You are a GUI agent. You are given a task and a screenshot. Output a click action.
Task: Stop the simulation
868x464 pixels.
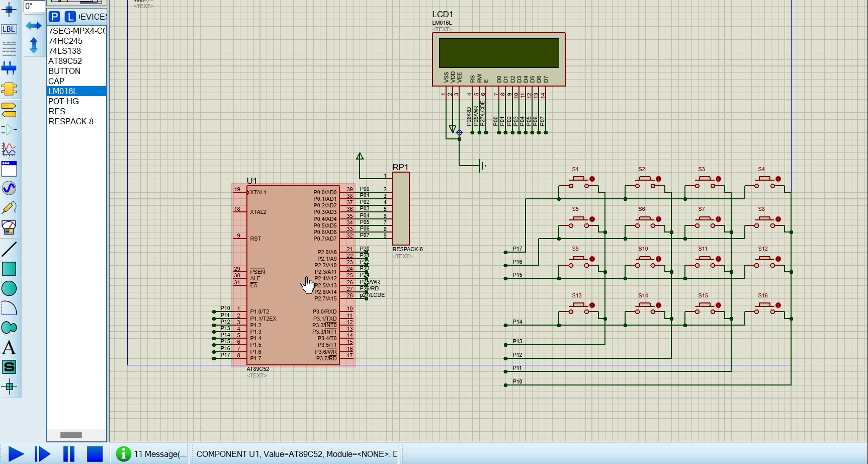pos(95,454)
